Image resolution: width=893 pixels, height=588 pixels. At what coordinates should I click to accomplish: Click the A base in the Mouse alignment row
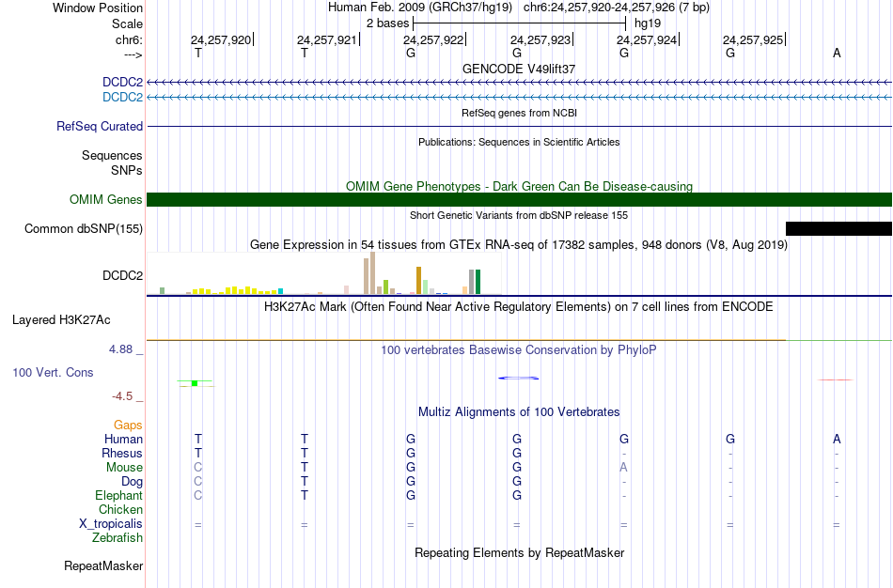[x=623, y=468]
